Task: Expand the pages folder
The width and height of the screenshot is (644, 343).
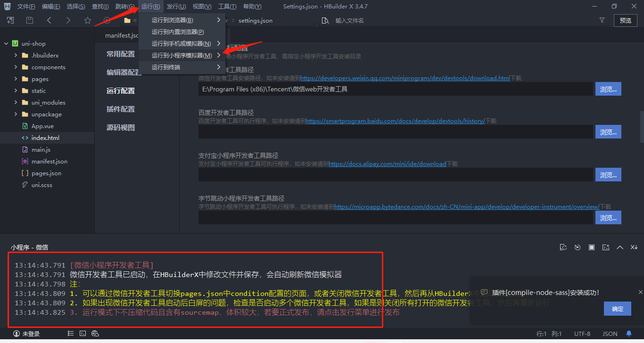Action: [16, 79]
